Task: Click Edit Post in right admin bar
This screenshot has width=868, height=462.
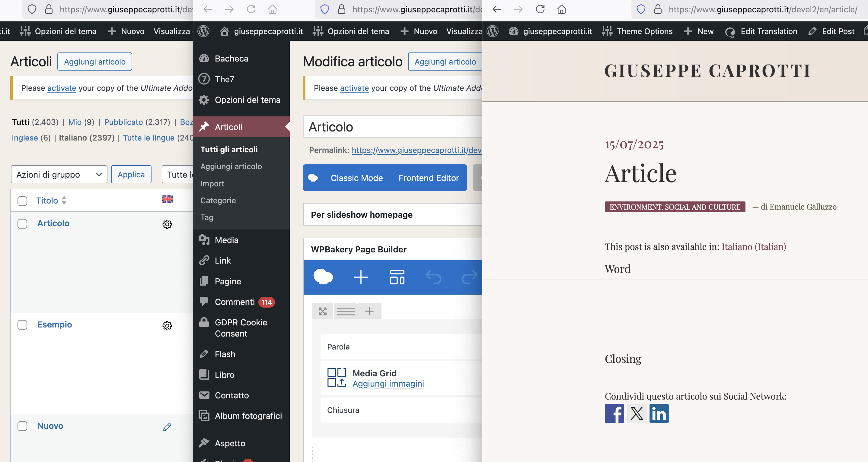Action: (831, 31)
